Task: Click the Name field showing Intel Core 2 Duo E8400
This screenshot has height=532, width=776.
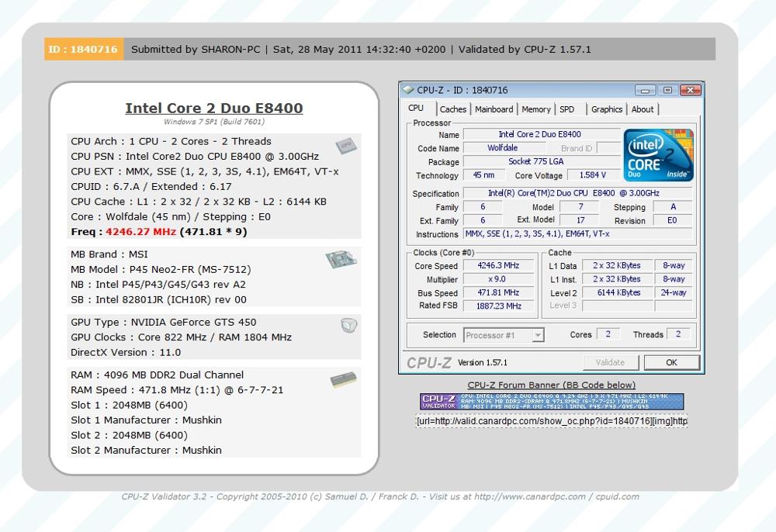Action: [x=540, y=134]
